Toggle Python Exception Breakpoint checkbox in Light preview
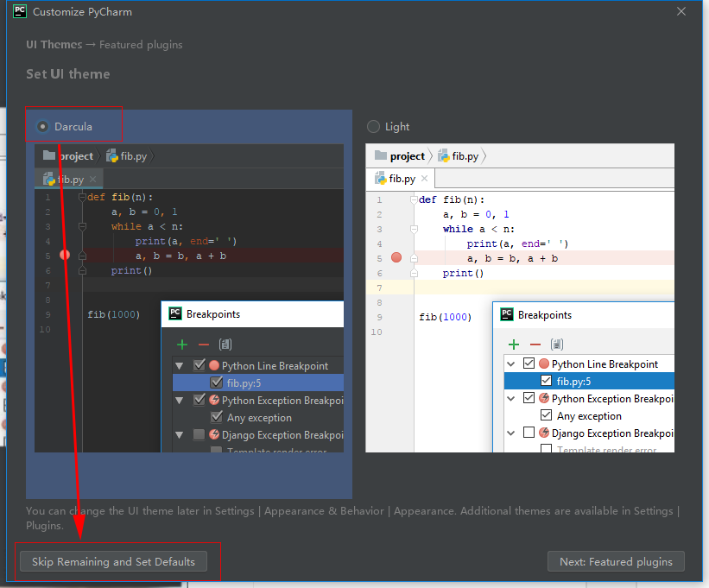The width and height of the screenshot is (709, 588). click(529, 398)
